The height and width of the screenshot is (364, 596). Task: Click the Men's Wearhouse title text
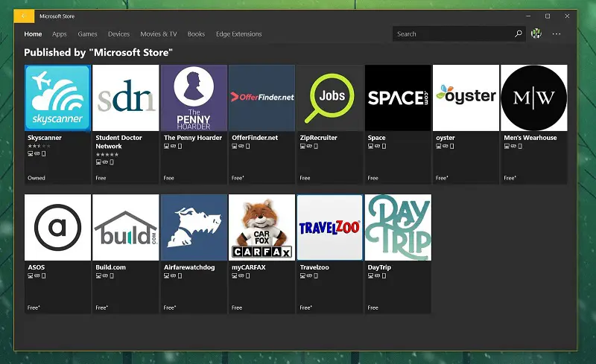pos(530,138)
